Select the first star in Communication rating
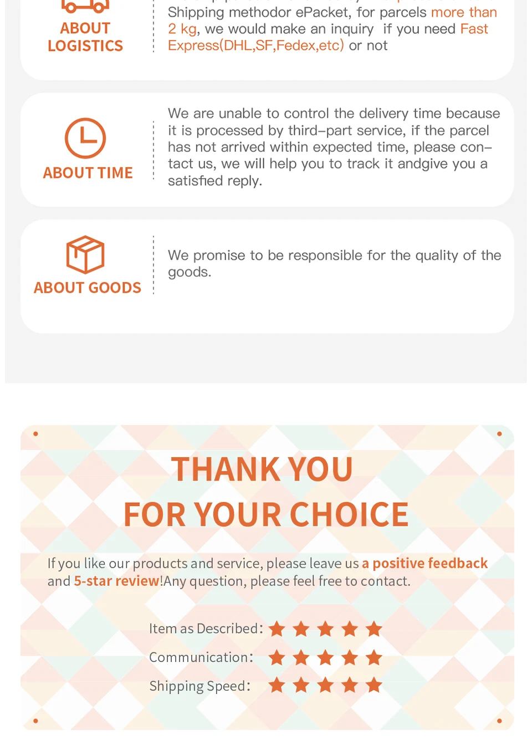This screenshot has width=532, height=756. [x=277, y=658]
